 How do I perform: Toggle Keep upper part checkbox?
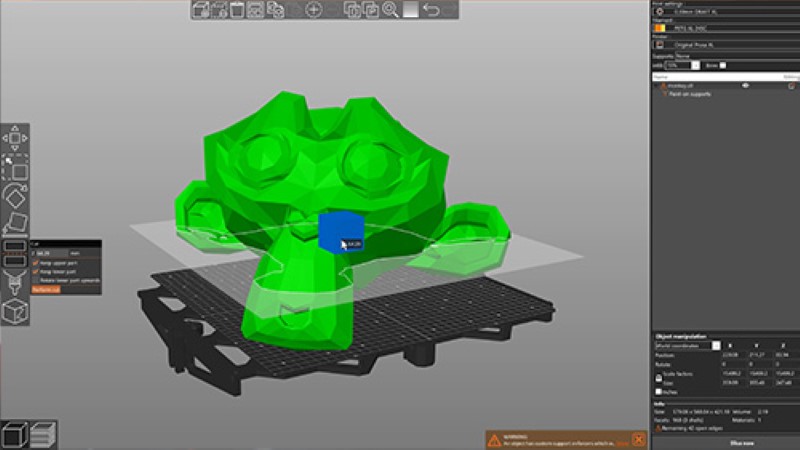point(37,262)
